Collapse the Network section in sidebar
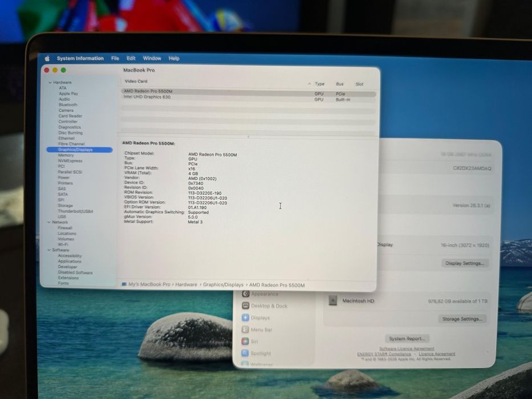Image resolution: width=532 pixels, height=399 pixels. (x=49, y=222)
